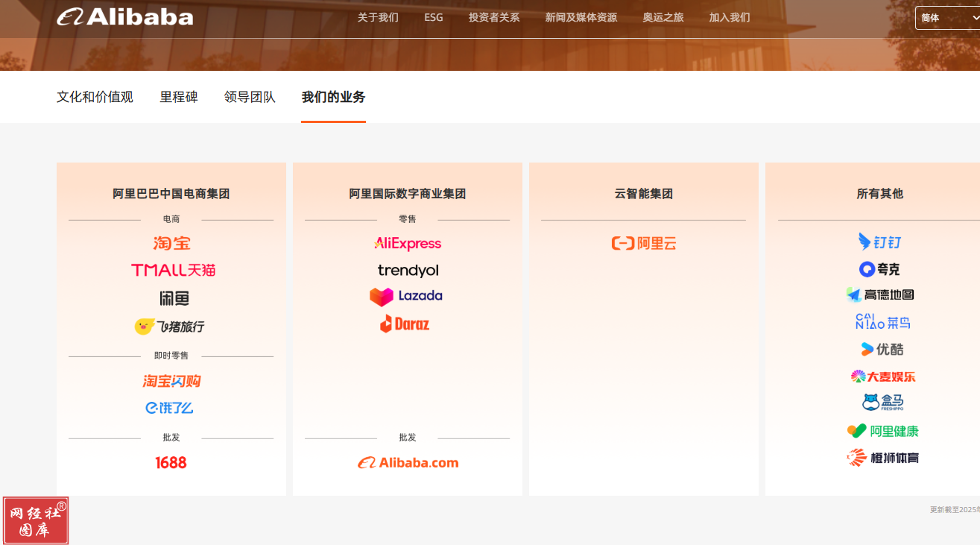Open the 投资者关系 menu item
The height and width of the screenshot is (545, 980).
(x=494, y=17)
